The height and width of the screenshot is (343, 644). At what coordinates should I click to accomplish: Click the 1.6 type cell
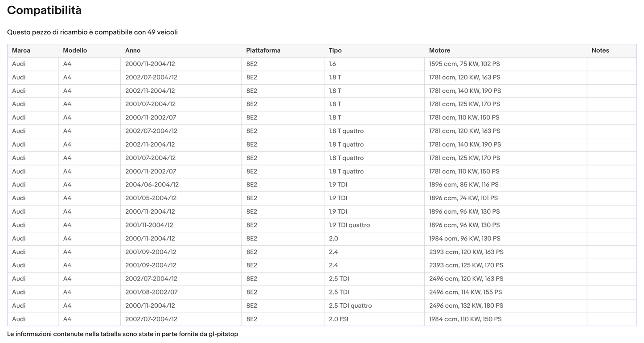pyautogui.click(x=332, y=64)
